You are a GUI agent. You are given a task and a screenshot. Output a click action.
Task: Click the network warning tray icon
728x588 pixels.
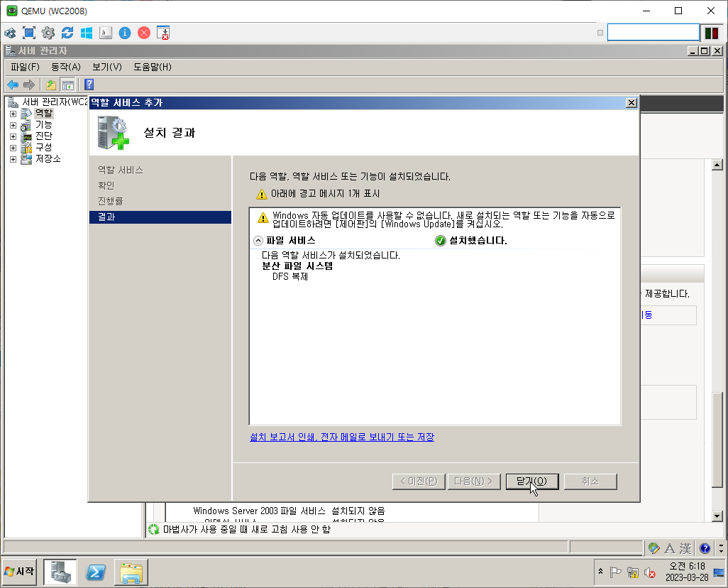pos(632,572)
